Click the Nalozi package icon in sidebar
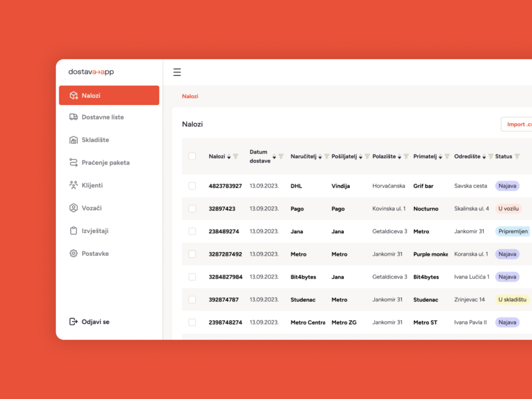The image size is (532, 399). tap(74, 96)
